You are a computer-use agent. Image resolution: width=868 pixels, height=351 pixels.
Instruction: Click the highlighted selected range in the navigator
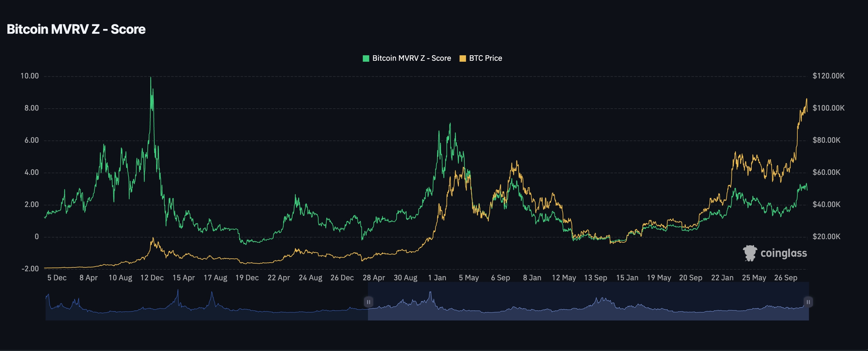[x=588, y=301]
